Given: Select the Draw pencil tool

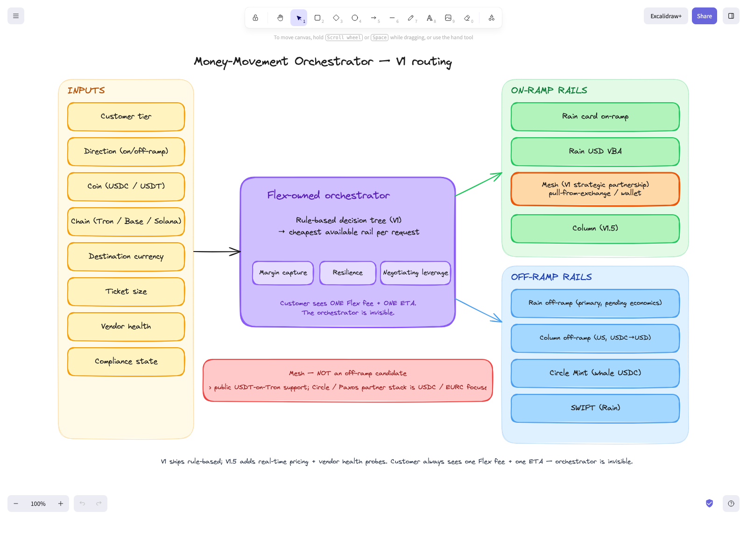Looking at the screenshot, I should point(411,18).
